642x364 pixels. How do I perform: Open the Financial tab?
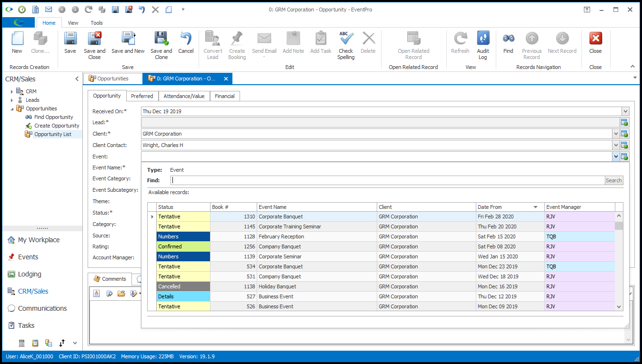224,96
